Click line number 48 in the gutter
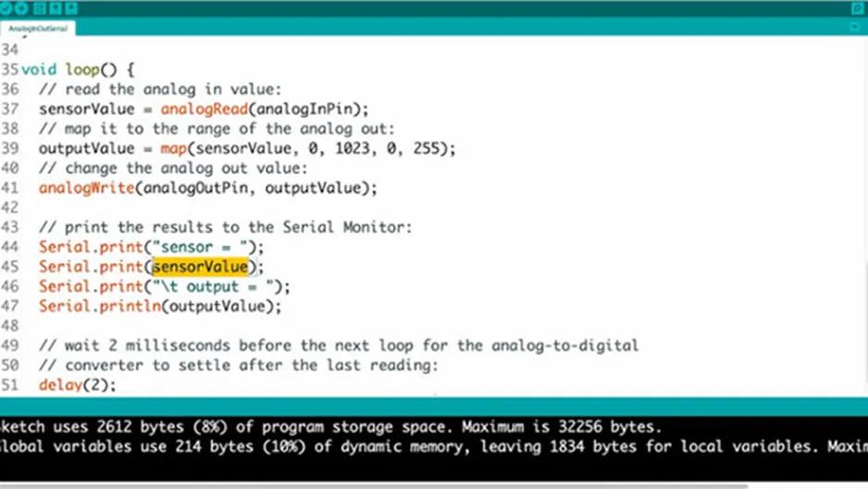The width and height of the screenshot is (868, 489). coord(9,326)
